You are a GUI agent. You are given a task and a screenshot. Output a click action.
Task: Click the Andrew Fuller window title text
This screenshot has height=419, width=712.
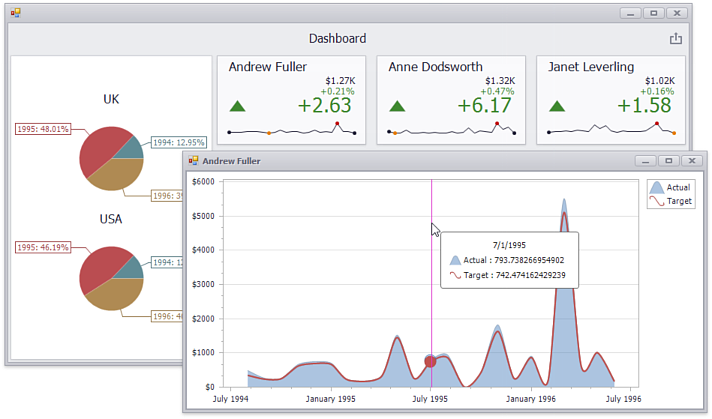pos(232,161)
